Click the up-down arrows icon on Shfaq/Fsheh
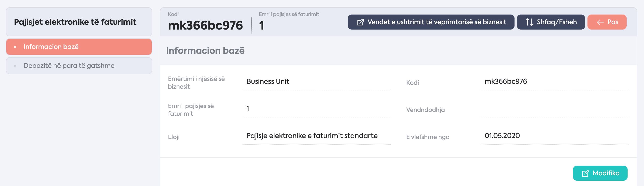The width and height of the screenshot is (644, 186). point(529,22)
